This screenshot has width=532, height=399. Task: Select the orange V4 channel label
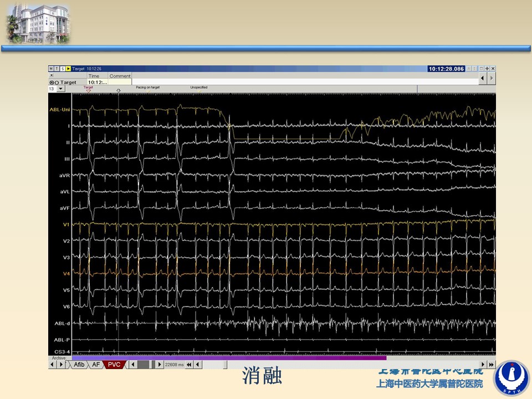tap(66, 273)
